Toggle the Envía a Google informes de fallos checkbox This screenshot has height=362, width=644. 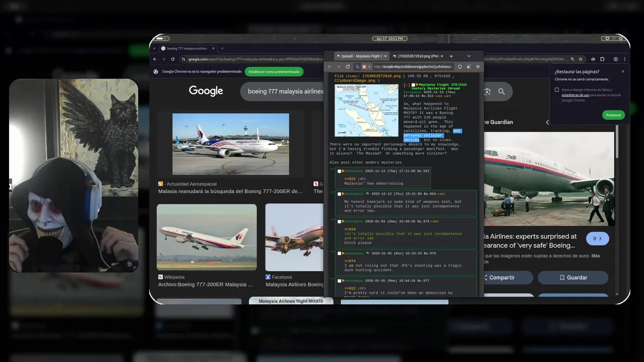(556, 90)
